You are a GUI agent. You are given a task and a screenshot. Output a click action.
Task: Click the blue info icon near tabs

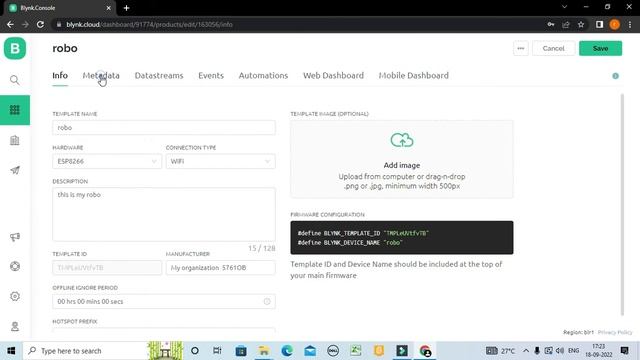click(616, 76)
